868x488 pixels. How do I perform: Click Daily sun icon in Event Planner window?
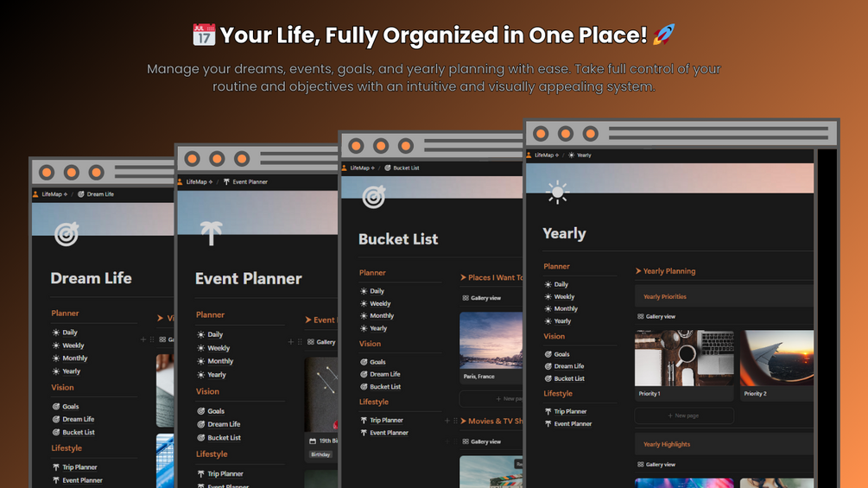(x=201, y=335)
